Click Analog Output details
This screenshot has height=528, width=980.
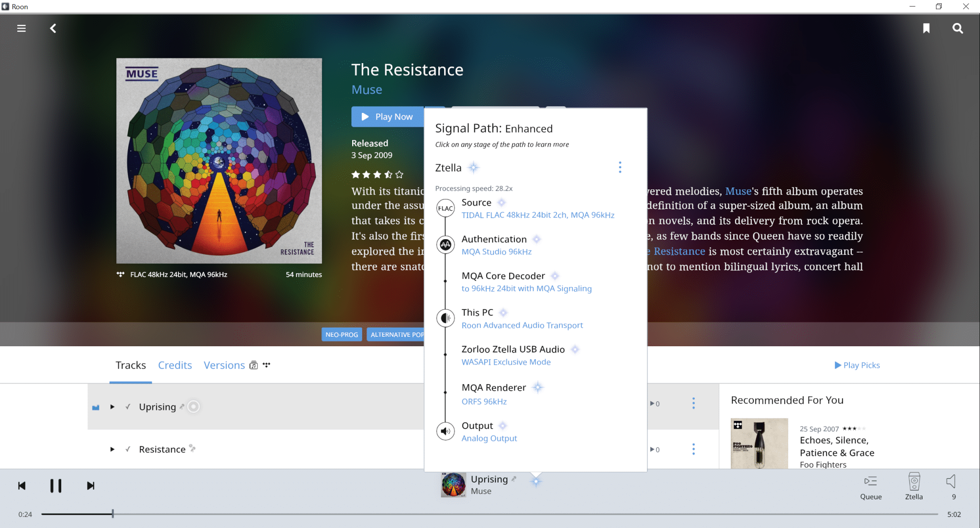coord(489,439)
